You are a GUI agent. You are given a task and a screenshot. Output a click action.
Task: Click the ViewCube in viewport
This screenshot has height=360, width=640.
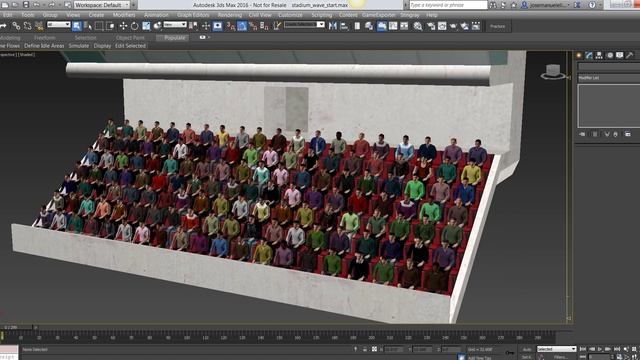pos(553,72)
